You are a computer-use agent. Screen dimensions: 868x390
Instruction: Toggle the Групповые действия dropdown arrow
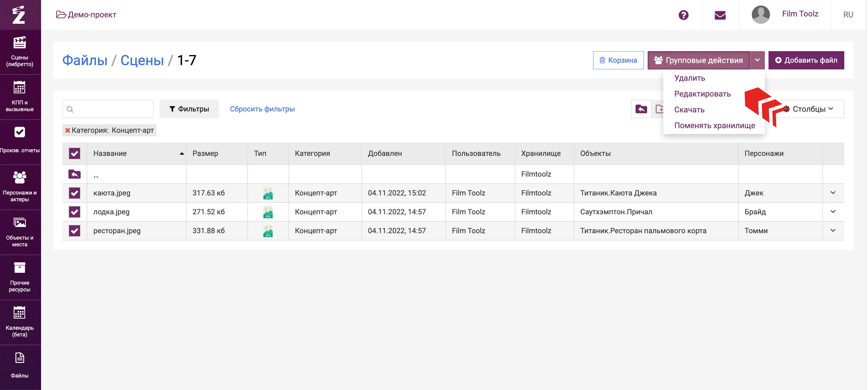757,60
